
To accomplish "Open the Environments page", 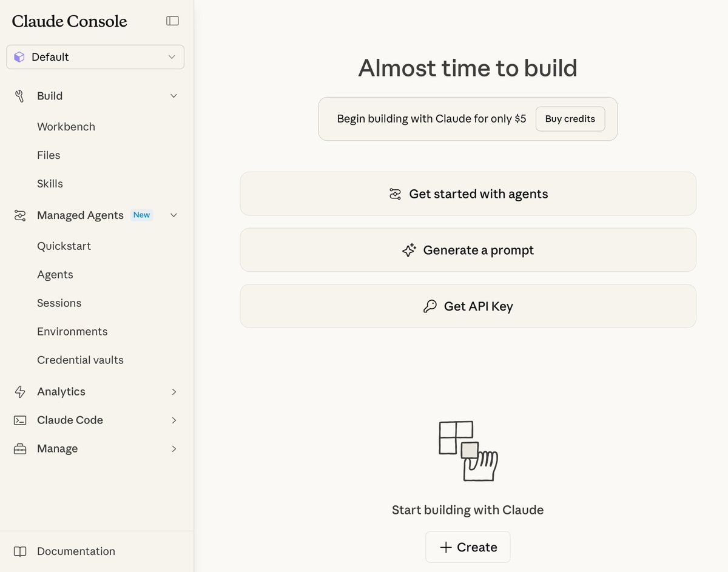I will (72, 332).
